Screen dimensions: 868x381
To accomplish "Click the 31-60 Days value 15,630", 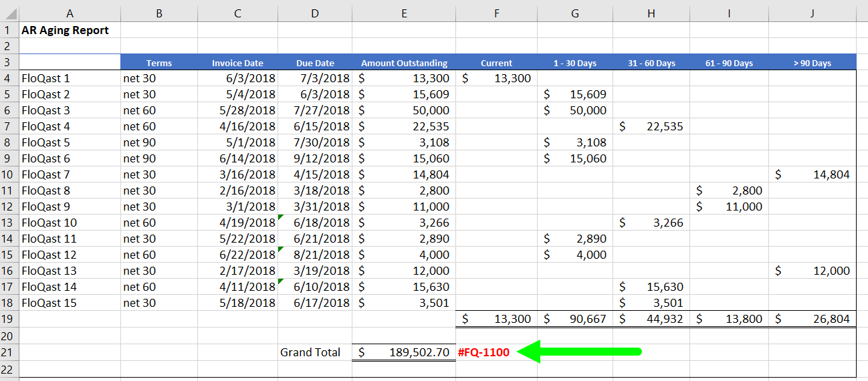I will pos(651,287).
